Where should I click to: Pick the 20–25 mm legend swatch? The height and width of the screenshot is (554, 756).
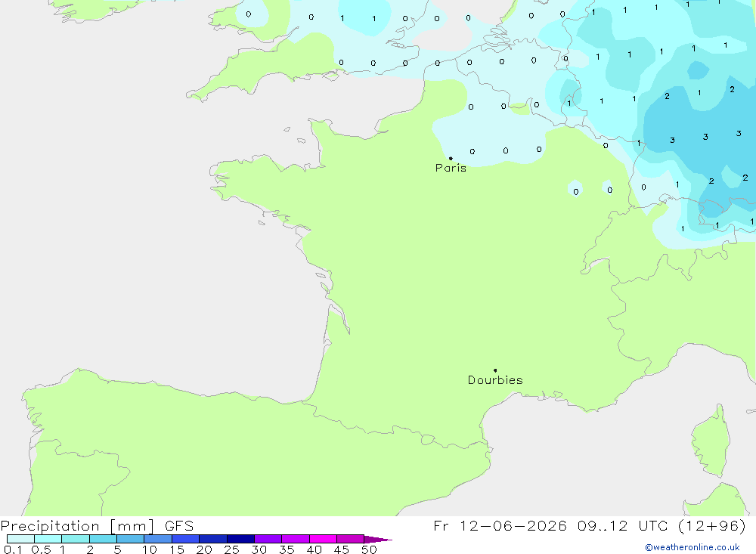[x=212, y=539]
